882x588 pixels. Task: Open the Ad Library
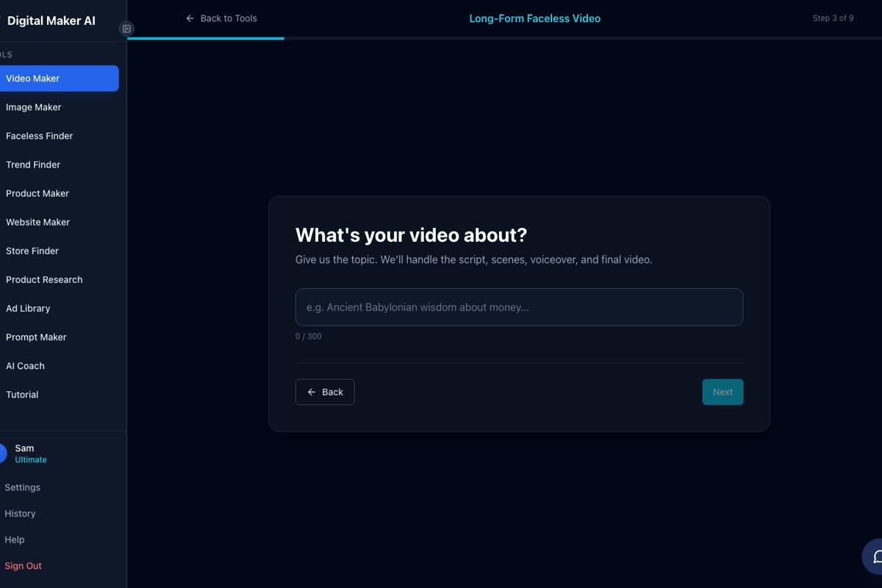(x=59, y=308)
